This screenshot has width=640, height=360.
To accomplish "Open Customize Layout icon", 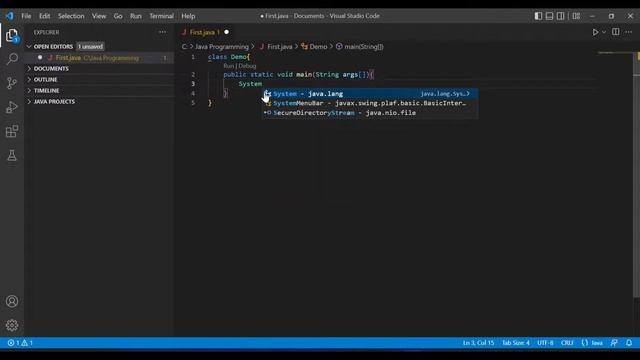I will click(x=576, y=16).
